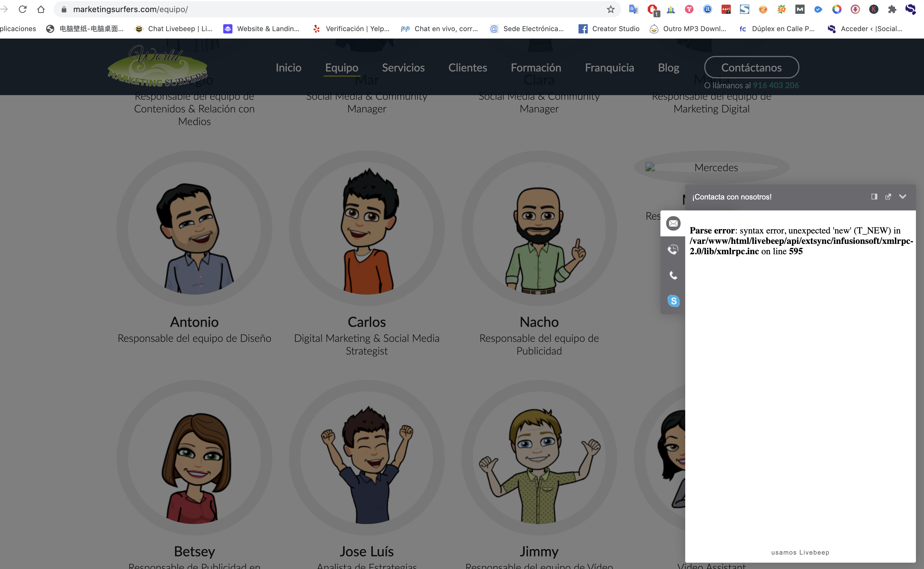Open the Inicio menu item
924x569 pixels.
click(x=288, y=68)
